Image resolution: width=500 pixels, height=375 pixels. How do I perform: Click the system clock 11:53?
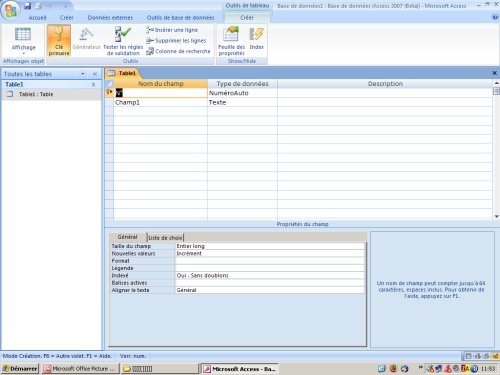pos(488,369)
